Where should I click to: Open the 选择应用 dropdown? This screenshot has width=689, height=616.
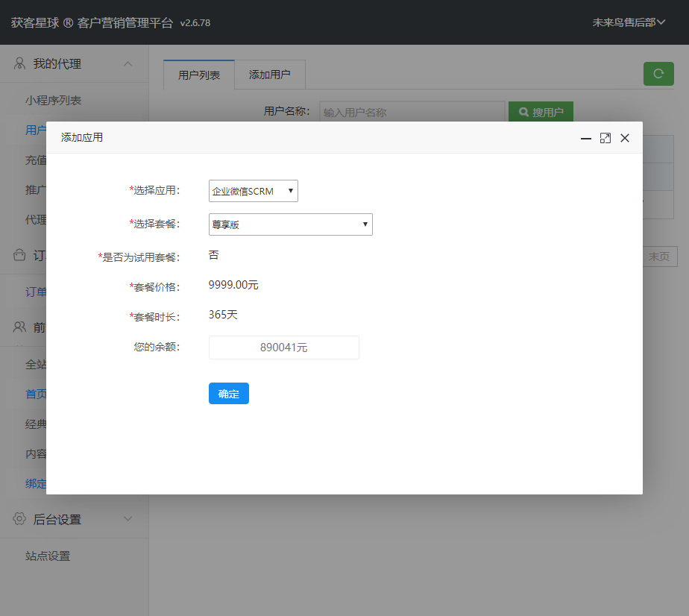[253, 191]
